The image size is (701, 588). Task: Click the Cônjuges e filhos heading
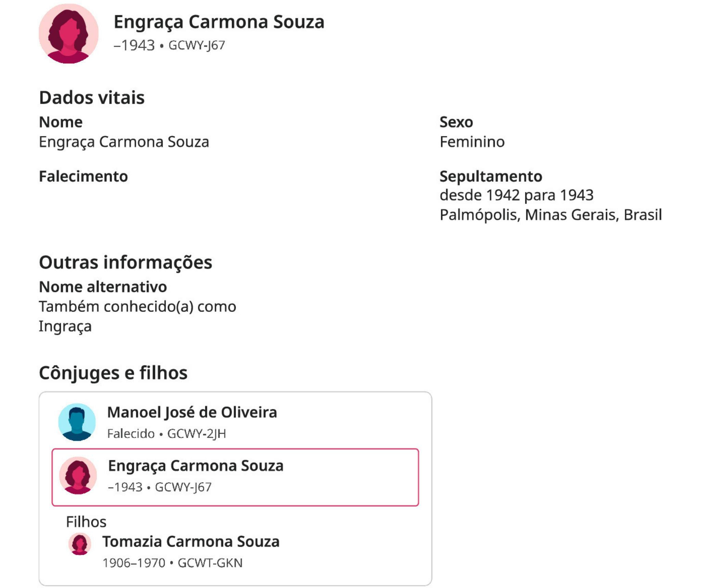pos(113,373)
